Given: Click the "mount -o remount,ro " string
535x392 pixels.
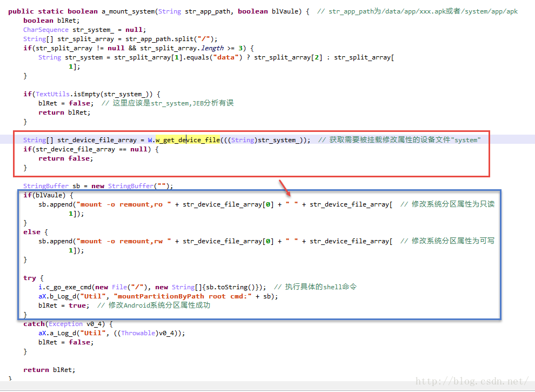Looking at the screenshot, I should pos(124,204).
